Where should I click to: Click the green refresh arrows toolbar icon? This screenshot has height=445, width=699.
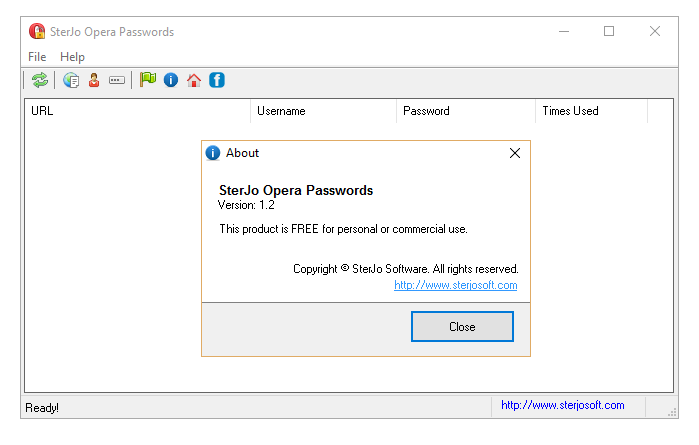(x=40, y=81)
